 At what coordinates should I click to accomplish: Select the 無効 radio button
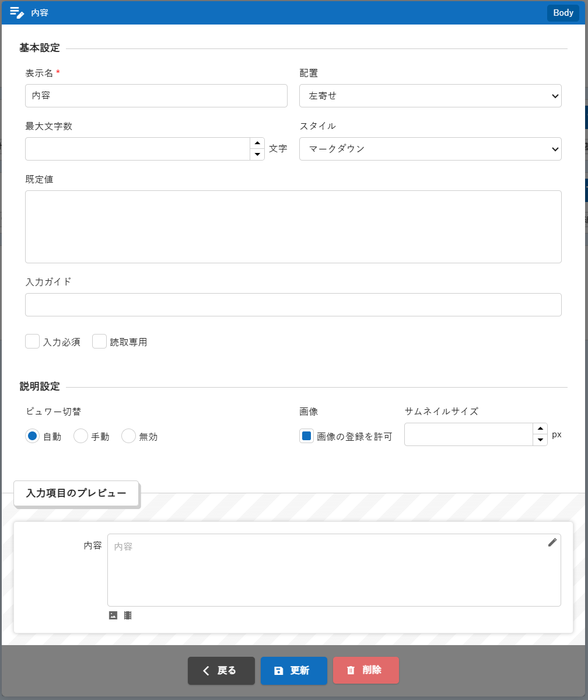click(x=128, y=436)
